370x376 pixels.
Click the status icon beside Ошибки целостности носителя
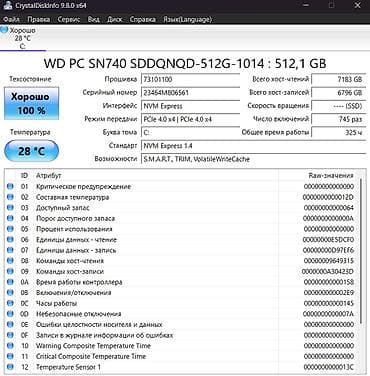point(10,324)
